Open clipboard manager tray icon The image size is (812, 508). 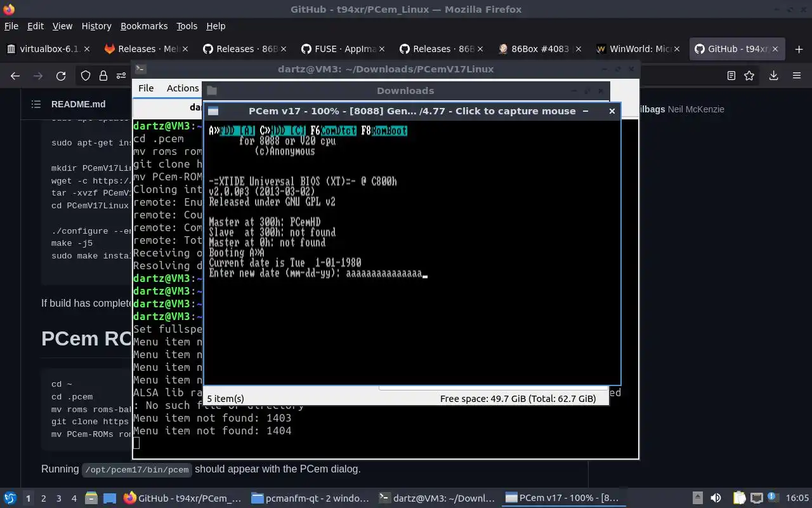pos(739,498)
